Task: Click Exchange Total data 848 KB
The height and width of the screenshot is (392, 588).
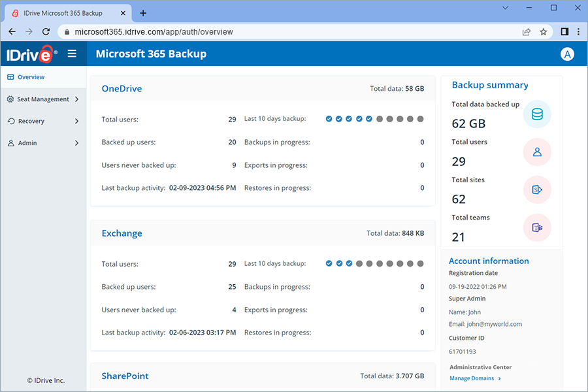Action: [x=395, y=233]
